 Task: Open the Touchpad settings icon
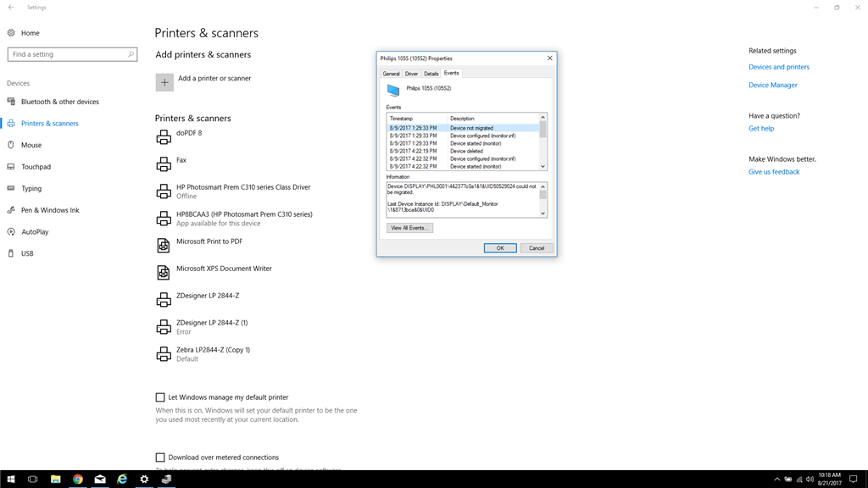tap(11, 167)
